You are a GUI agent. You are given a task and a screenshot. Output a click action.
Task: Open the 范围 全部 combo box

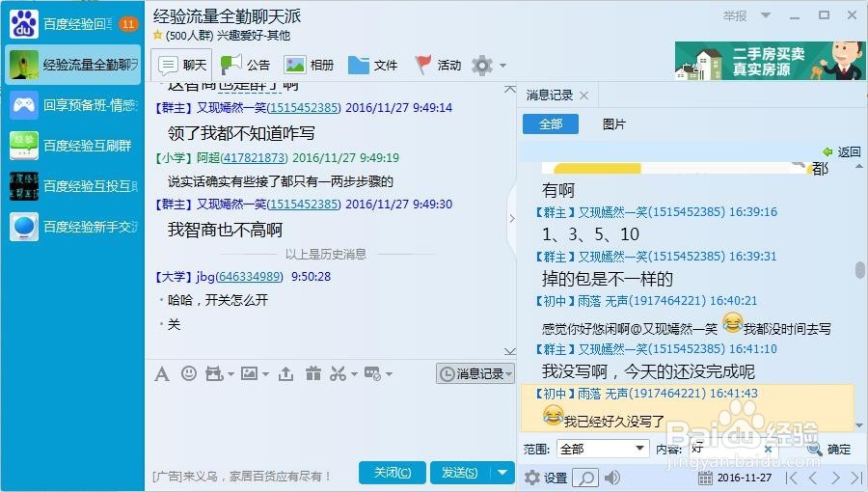(x=602, y=449)
